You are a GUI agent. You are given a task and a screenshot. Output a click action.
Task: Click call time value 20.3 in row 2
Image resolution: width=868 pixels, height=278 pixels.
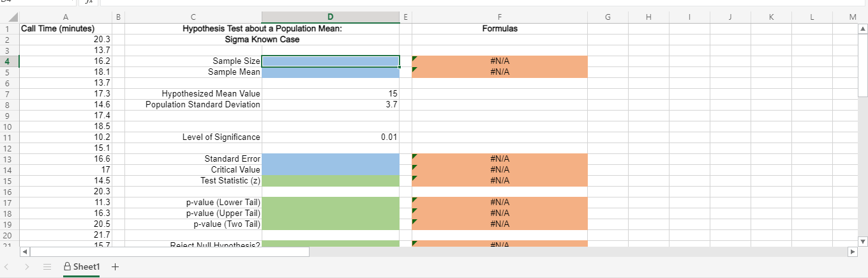[x=66, y=40]
